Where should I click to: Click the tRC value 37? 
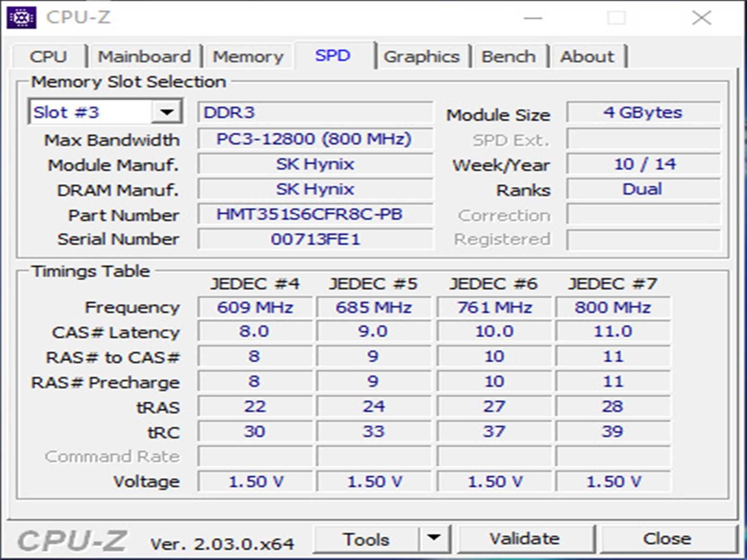pyautogui.click(x=494, y=431)
